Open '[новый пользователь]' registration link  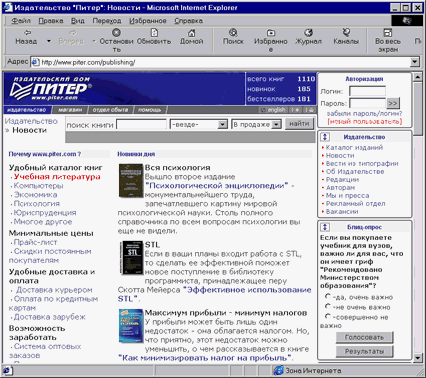click(365, 121)
